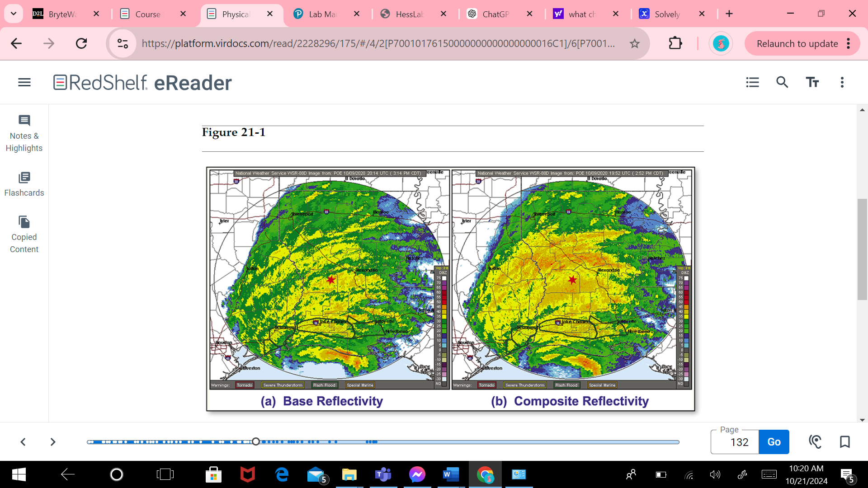The height and width of the screenshot is (488, 868).
Task: Click the Table of Contents icon
Action: 752,82
